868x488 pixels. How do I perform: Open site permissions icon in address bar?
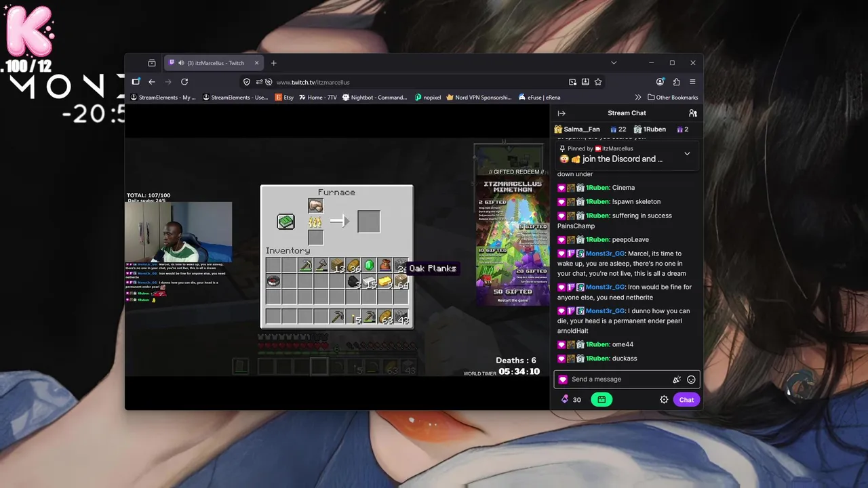(x=259, y=82)
